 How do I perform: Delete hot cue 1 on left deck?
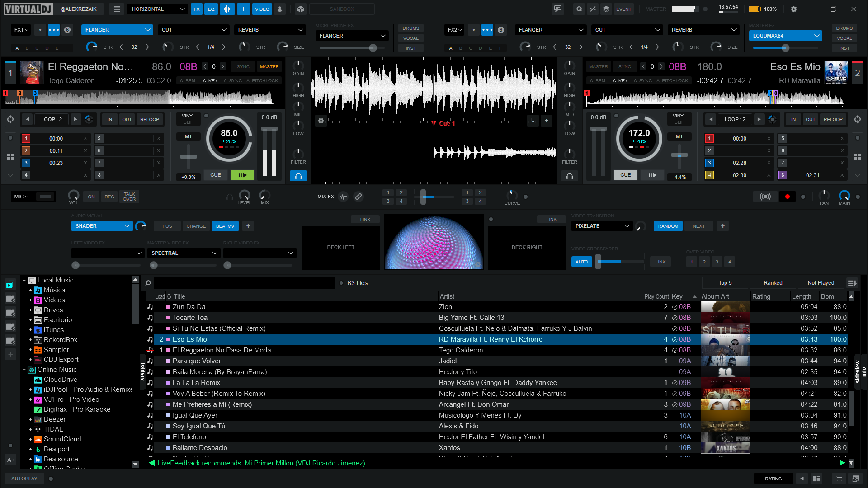coord(85,139)
